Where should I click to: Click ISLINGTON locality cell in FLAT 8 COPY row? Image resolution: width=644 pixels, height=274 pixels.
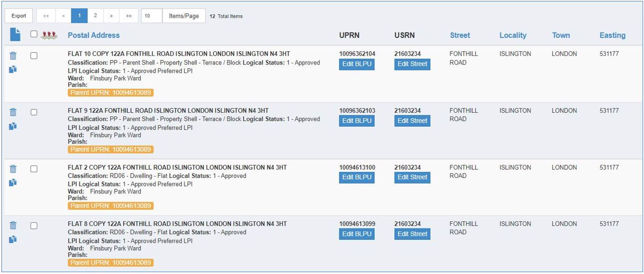tap(515, 224)
